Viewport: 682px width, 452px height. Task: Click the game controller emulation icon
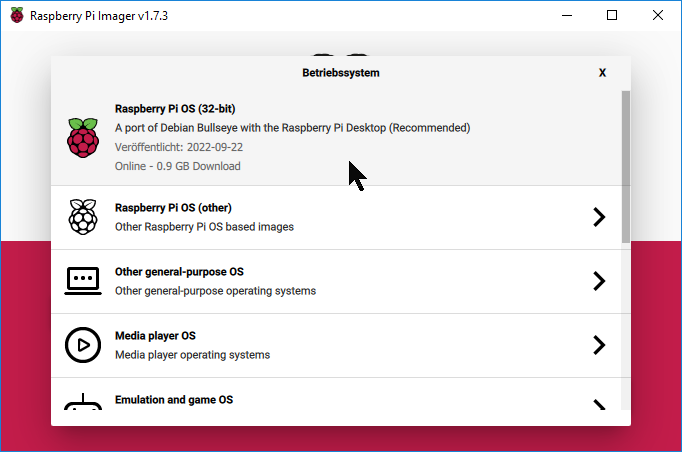tap(83, 403)
